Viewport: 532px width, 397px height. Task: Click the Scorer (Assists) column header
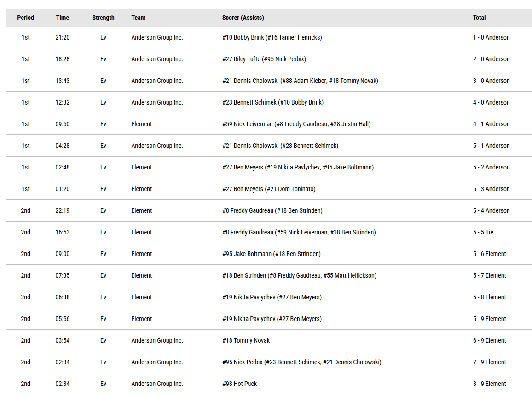[243, 18]
